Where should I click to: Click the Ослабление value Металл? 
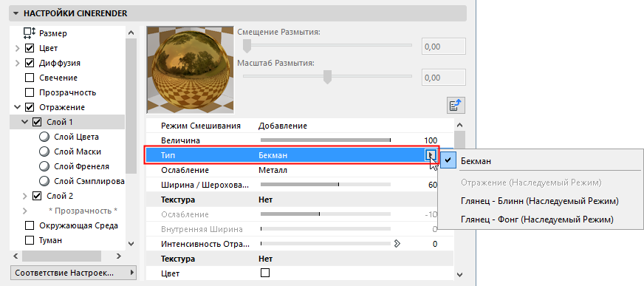[273, 170]
